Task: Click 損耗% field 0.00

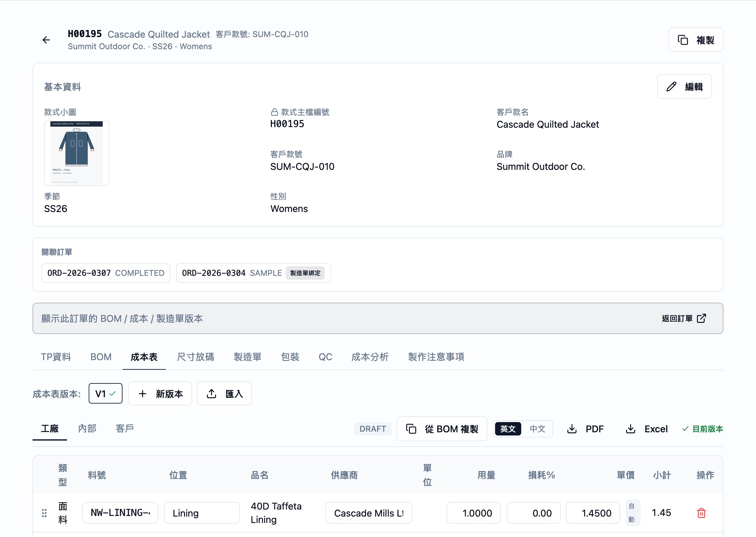Action: pyautogui.click(x=534, y=513)
